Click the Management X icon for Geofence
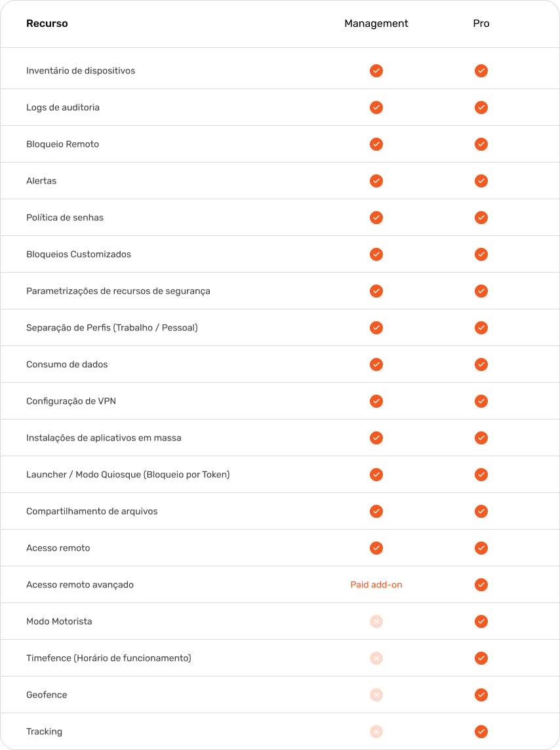The image size is (560, 750). pos(376,695)
